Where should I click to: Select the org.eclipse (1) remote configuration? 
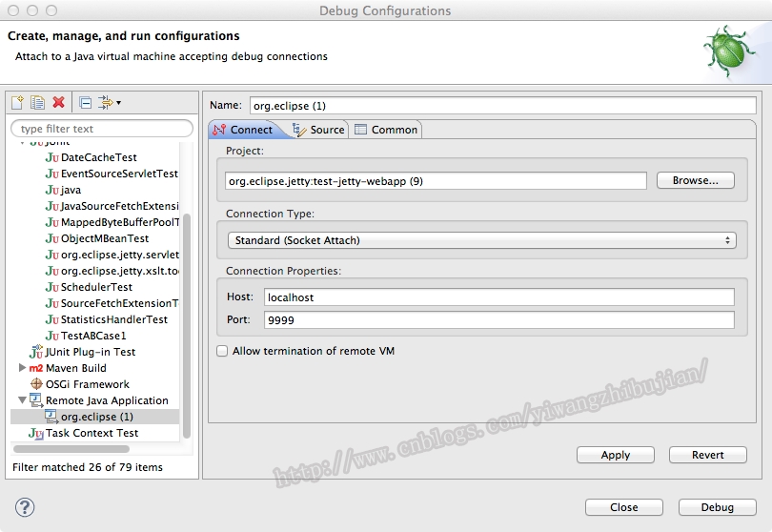pyautogui.click(x=94, y=417)
